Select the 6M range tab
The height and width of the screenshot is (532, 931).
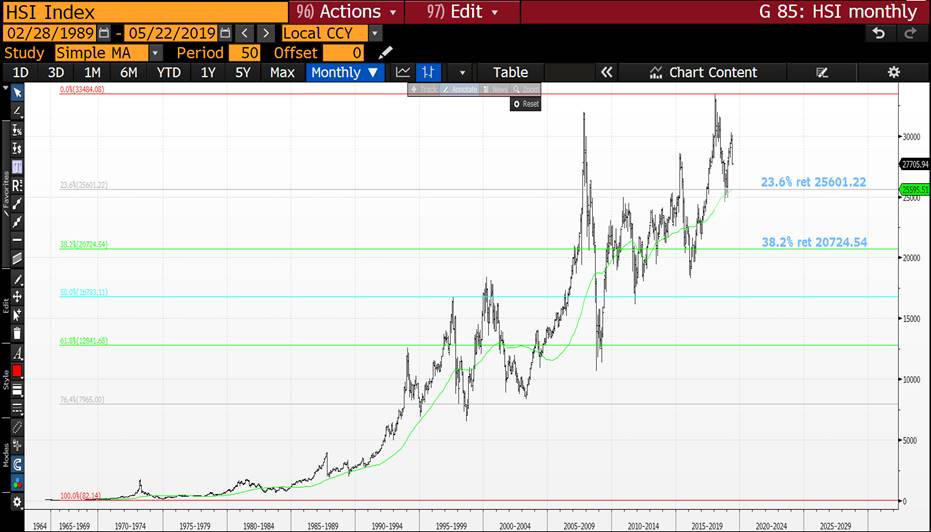[x=129, y=72]
